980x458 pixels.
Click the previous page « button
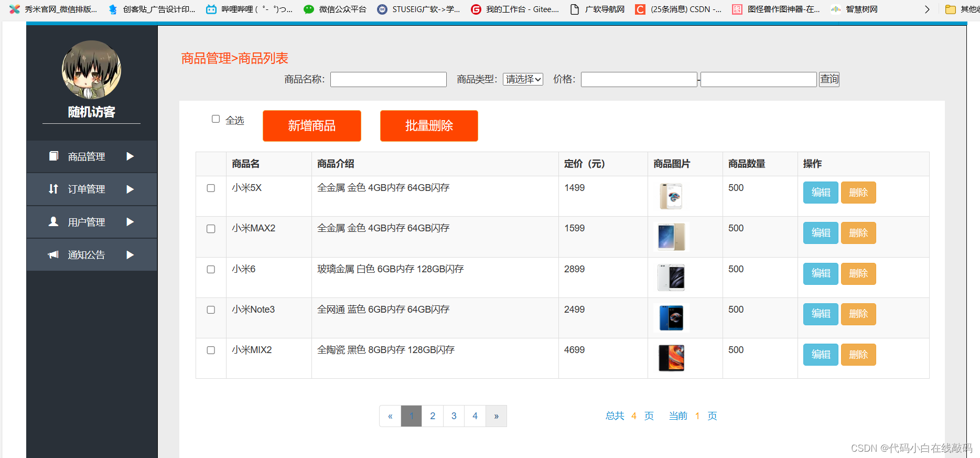point(390,416)
